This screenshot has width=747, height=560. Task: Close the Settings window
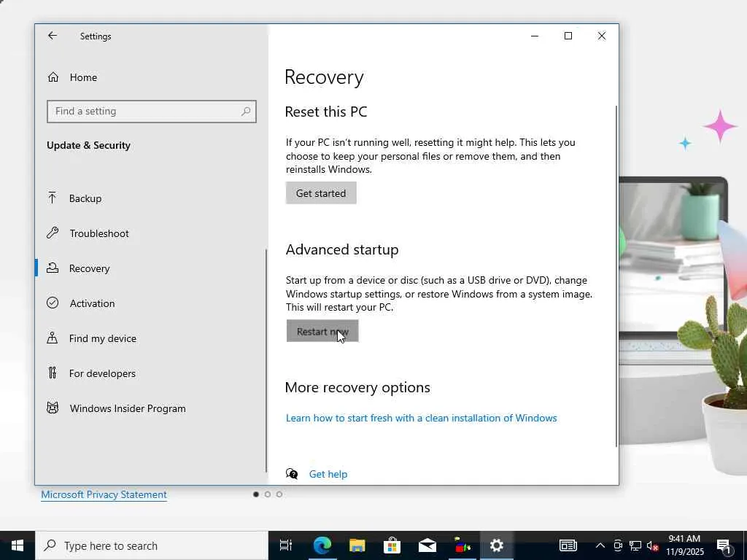[602, 36]
